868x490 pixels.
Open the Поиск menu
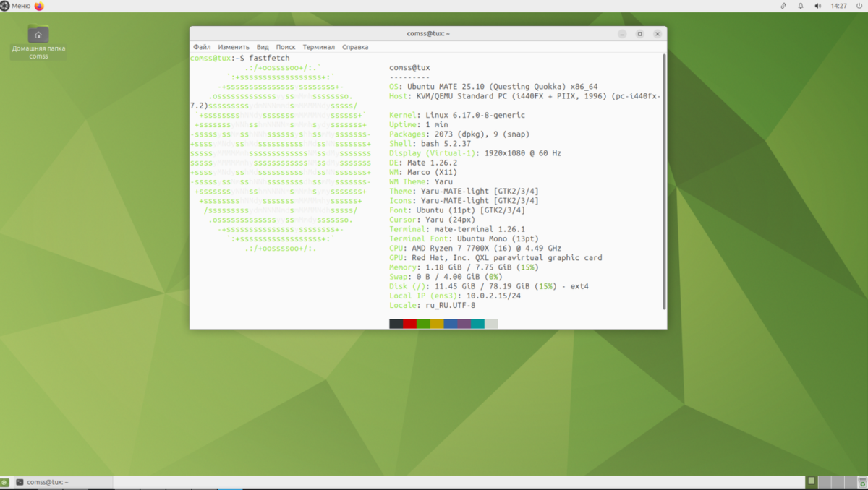point(286,46)
